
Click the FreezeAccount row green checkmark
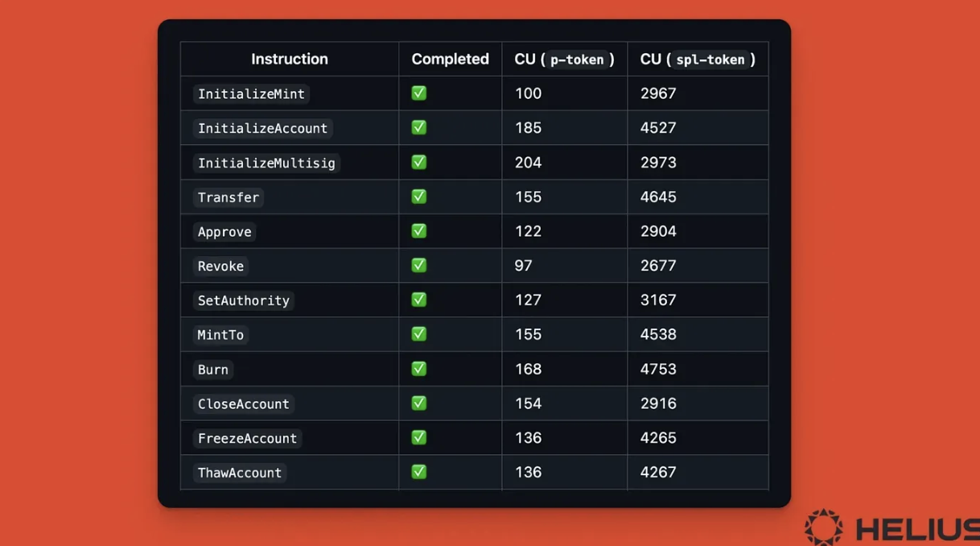(x=419, y=438)
